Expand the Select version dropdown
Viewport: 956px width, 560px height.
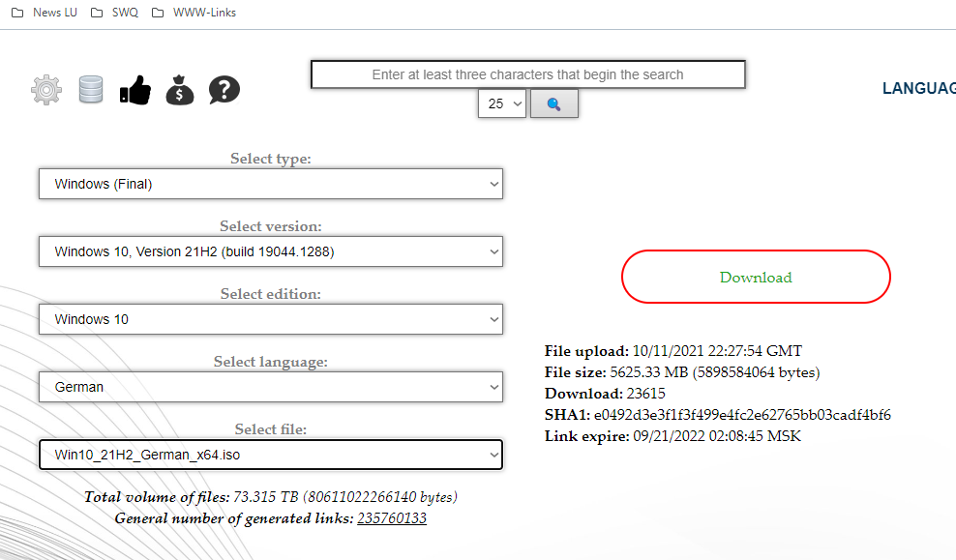(x=271, y=251)
